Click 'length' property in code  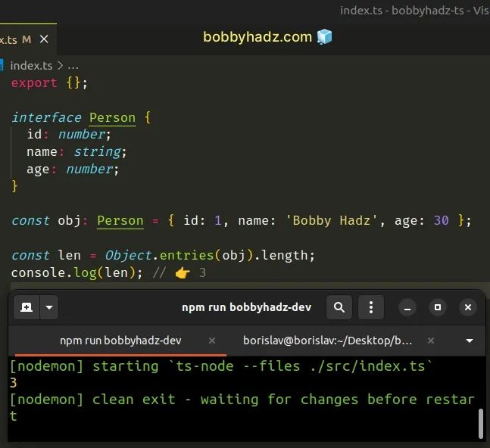pyautogui.click(x=284, y=256)
